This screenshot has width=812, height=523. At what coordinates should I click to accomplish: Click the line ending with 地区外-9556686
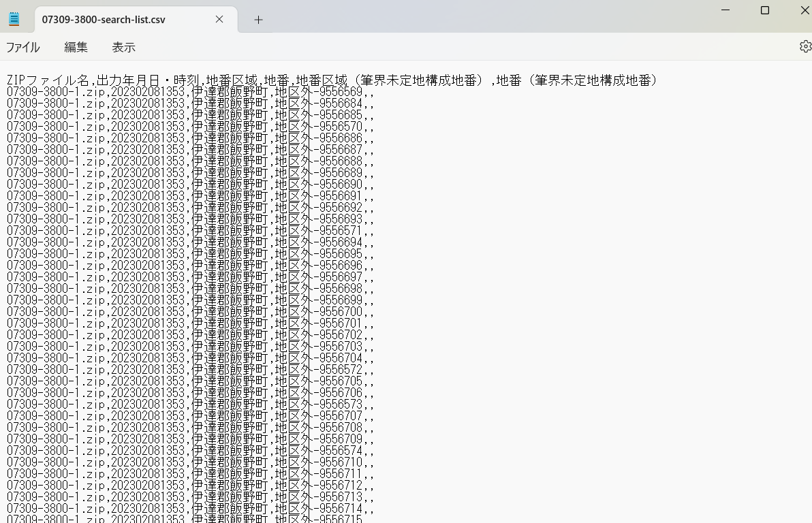(x=190, y=138)
